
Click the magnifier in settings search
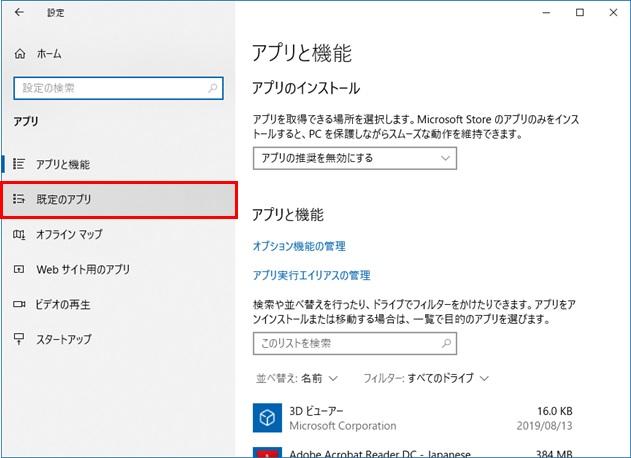coord(212,88)
